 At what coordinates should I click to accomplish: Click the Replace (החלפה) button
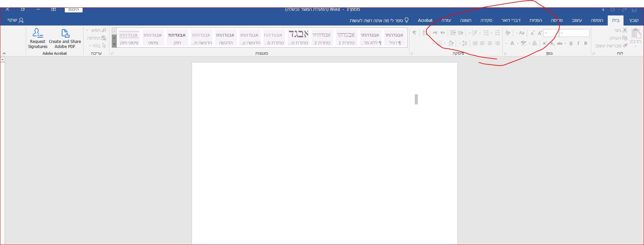(97, 38)
